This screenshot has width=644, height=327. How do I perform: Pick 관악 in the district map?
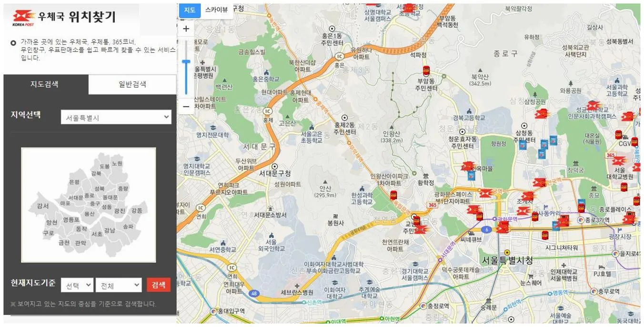[x=80, y=243]
